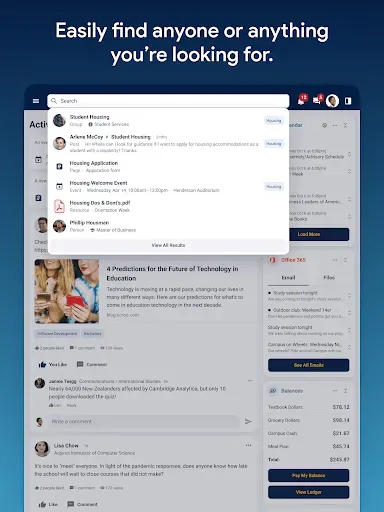Expand Business Leaders of America event
The image size is (384, 512).
point(349,199)
